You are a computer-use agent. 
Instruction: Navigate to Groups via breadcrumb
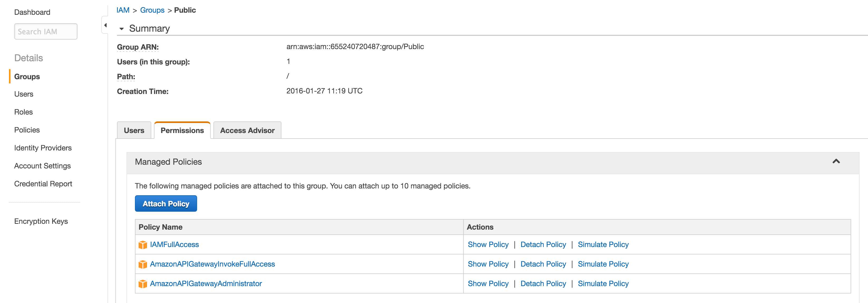pyautogui.click(x=152, y=10)
